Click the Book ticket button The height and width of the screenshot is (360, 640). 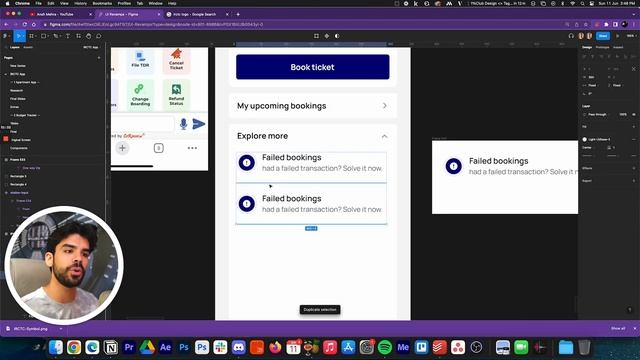313,67
